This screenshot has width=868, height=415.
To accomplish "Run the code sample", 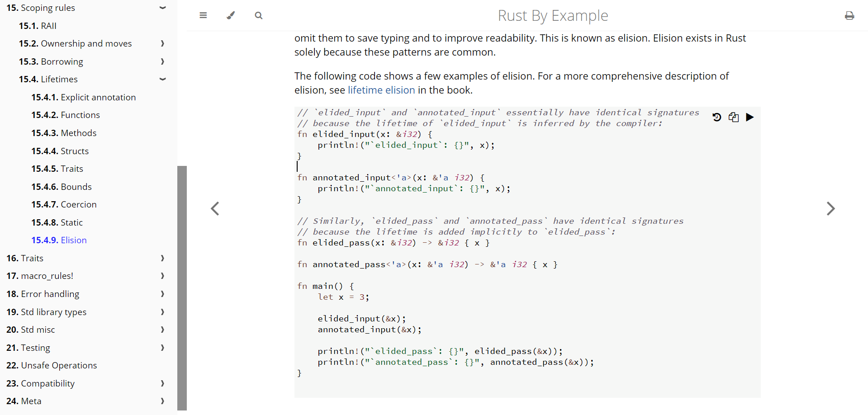I will [749, 117].
